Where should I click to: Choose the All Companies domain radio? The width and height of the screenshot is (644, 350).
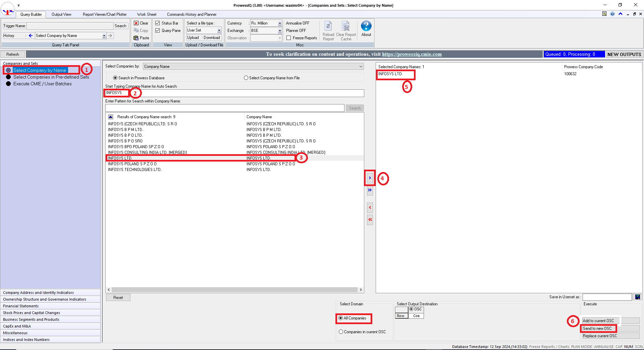coord(341,318)
